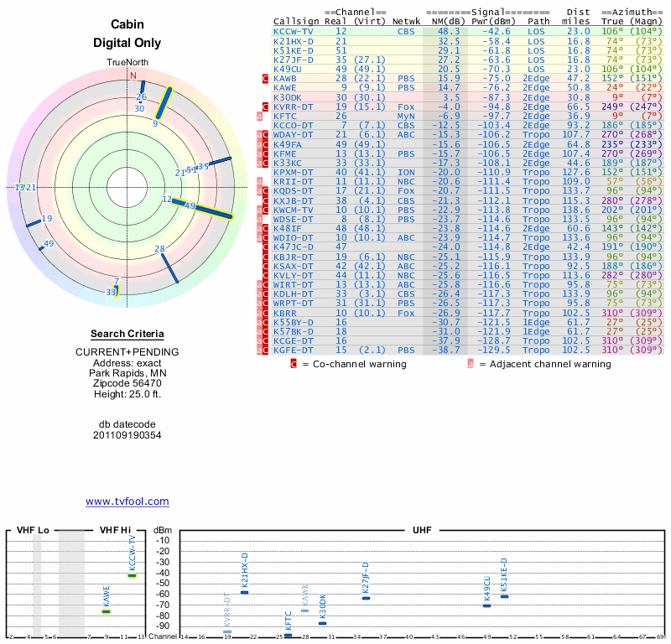Click the K21HX-D marker in the UHF chart

(244, 592)
